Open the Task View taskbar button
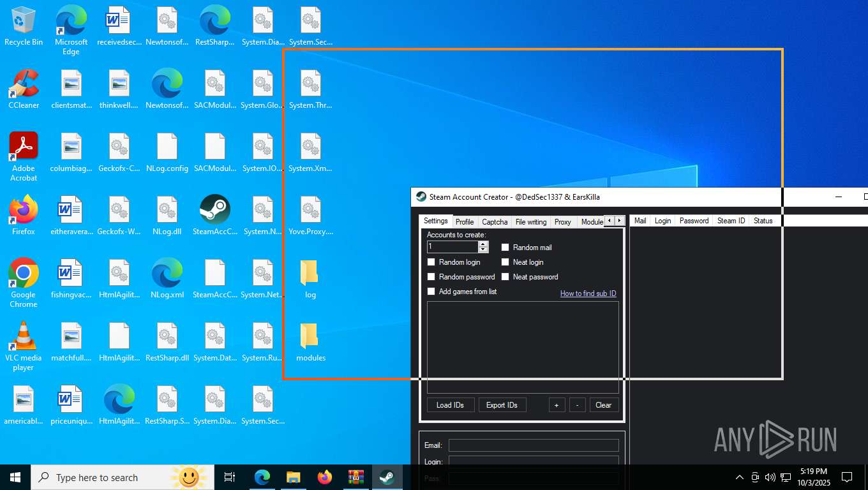This screenshot has height=490, width=868. pyautogui.click(x=230, y=477)
